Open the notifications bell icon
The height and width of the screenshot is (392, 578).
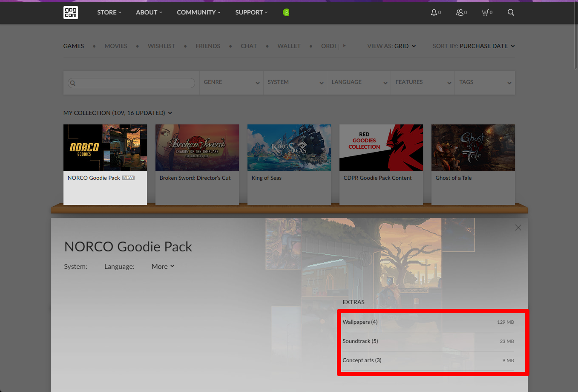pyautogui.click(x=434, y=12)
